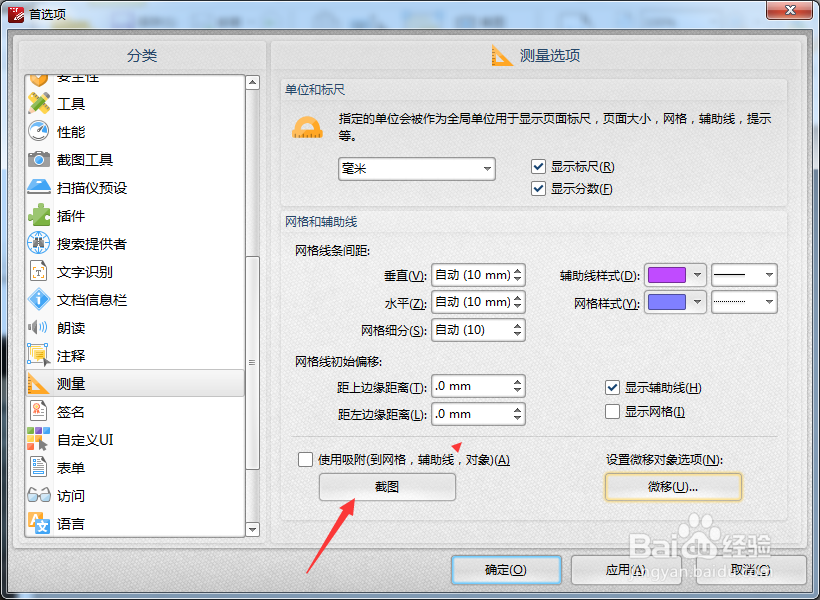This screenshot has width=820, height=600.
Task: Uncheck 显示辅助线 checkbox
Action: pos(612,388)
